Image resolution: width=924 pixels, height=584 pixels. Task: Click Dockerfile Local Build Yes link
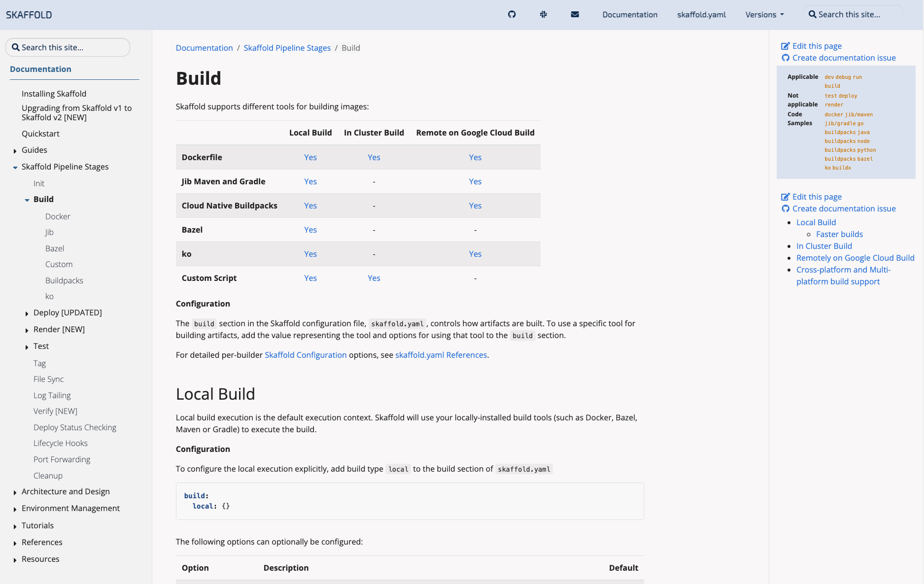(310, 157)
